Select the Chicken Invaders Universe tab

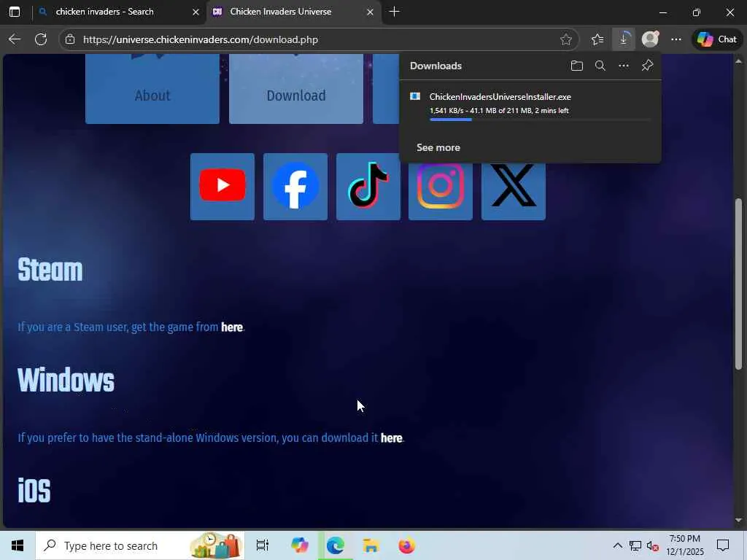[281, 12]
